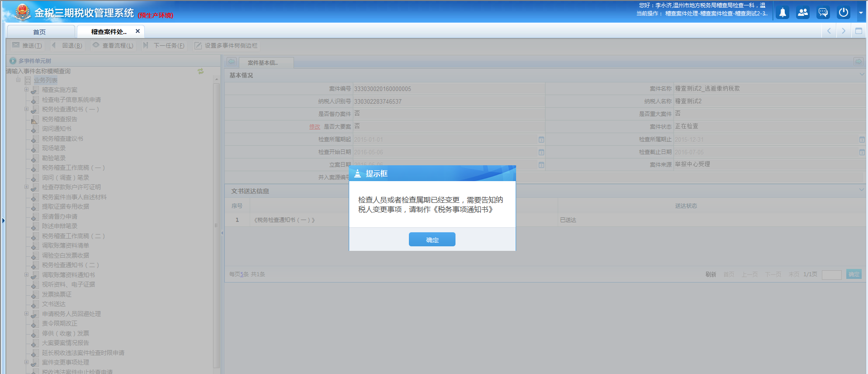Open 勘验笔录 tree item
Viewport: 868px width, 374px height.
pyautogui.click(x=54, y=158)
